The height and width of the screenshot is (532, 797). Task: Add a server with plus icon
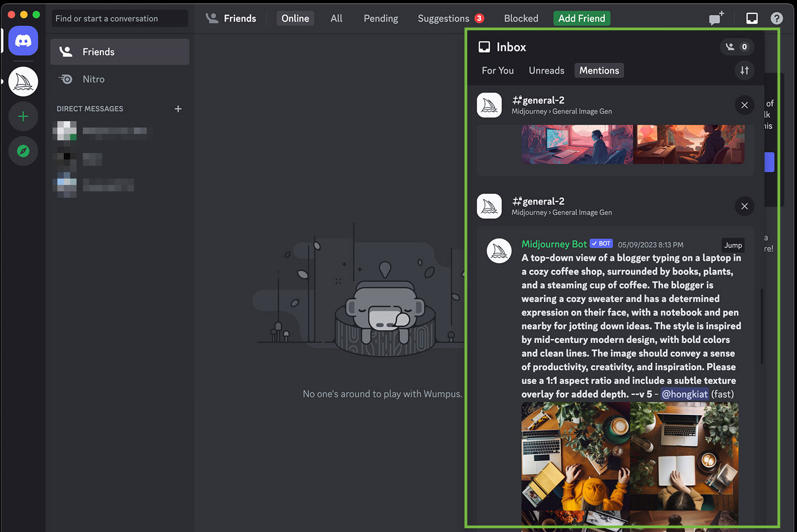(x=23, y=116)
